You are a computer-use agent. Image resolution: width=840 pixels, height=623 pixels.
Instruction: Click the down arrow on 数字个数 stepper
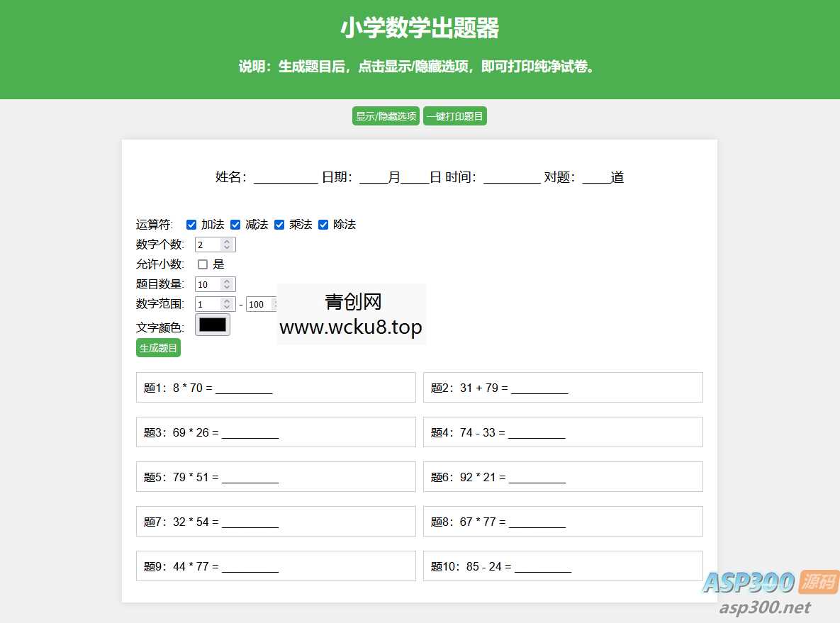coord(228,247)
